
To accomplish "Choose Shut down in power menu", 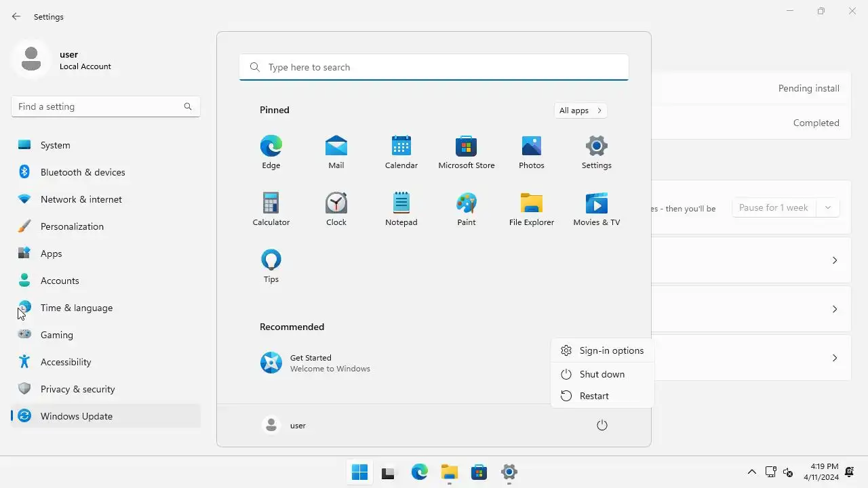I will tap(602, 374).
